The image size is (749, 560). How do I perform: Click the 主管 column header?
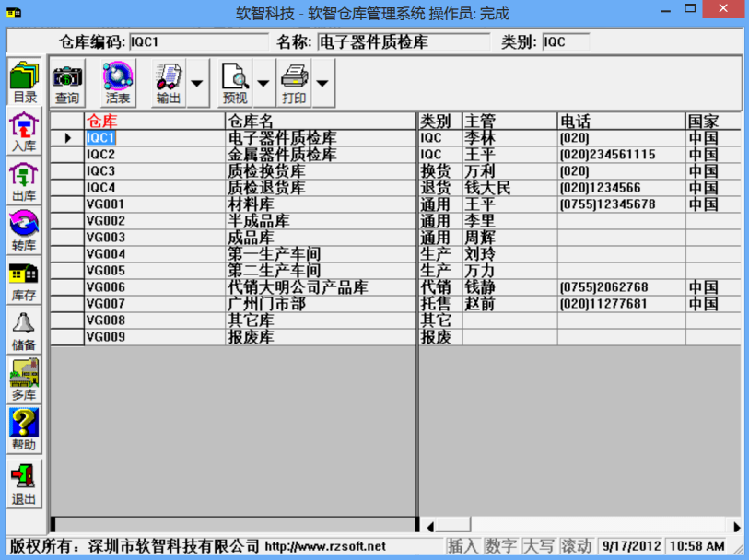click(509, 122)
